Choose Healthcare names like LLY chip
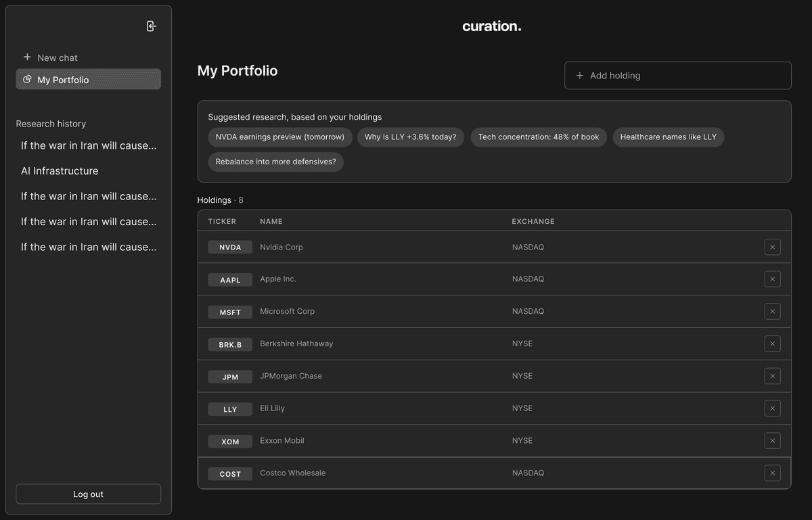This screenshot has width=812, height=520. [x=669, y=137]
